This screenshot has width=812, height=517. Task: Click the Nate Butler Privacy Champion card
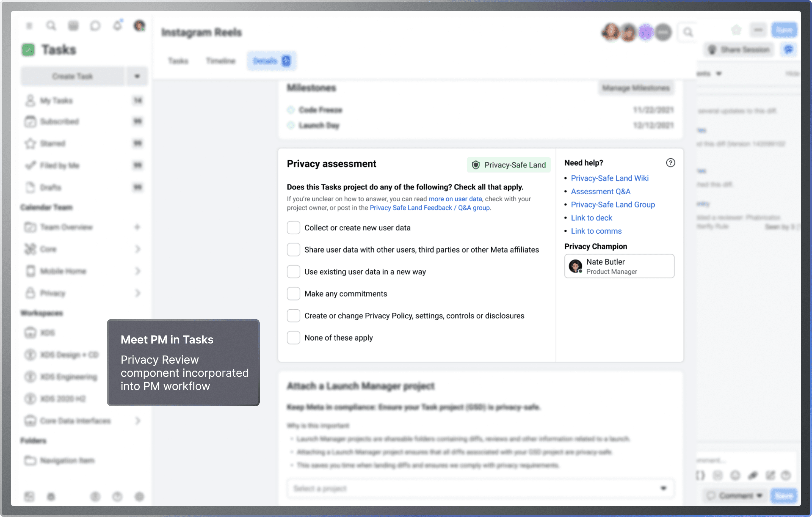point(619,266)
